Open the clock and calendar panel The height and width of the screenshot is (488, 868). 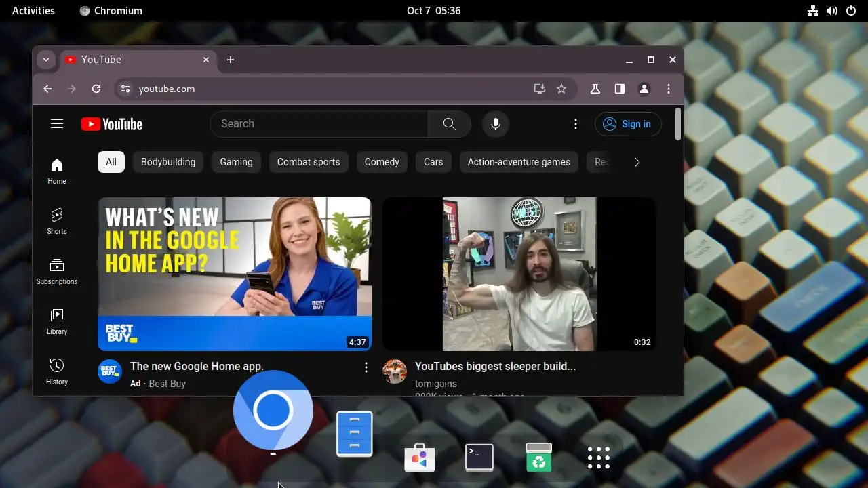[434, 11]
